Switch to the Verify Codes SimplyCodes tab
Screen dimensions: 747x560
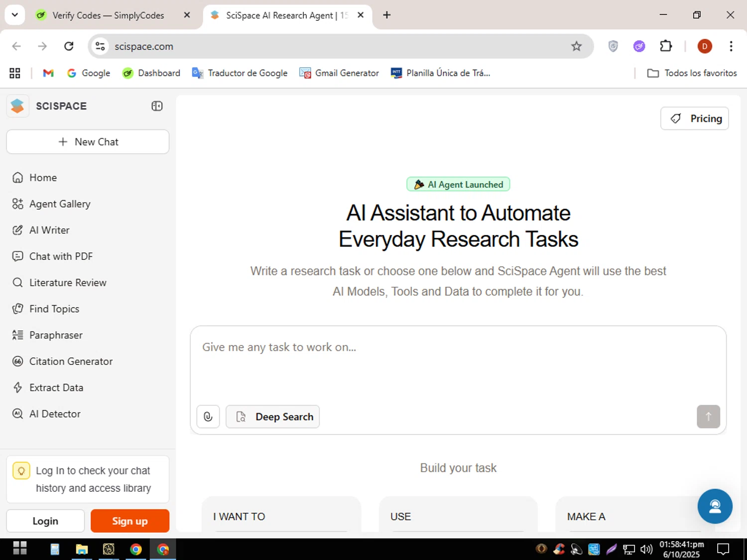(x=108, y=15)
